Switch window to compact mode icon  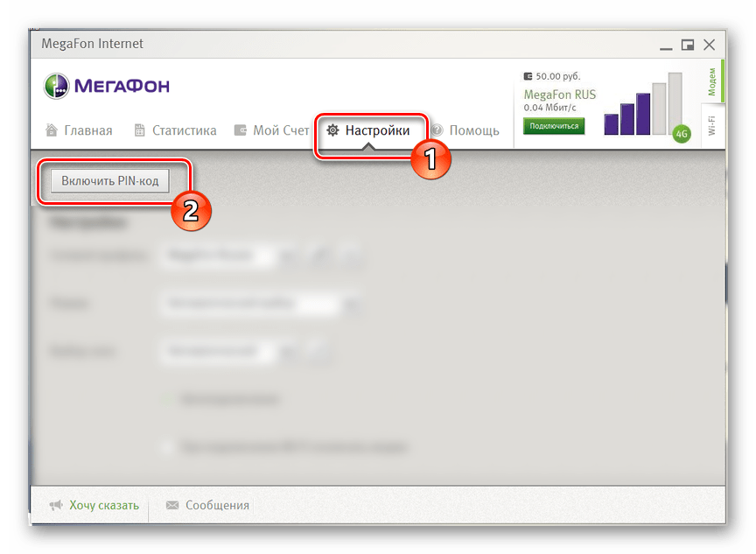[688, 45]
